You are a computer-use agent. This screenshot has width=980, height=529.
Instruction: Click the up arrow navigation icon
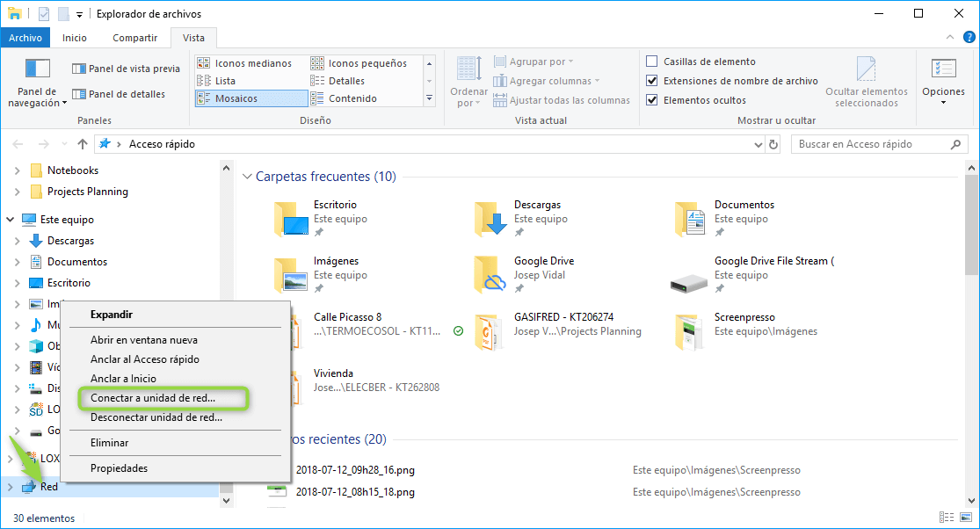click(83, 144)
